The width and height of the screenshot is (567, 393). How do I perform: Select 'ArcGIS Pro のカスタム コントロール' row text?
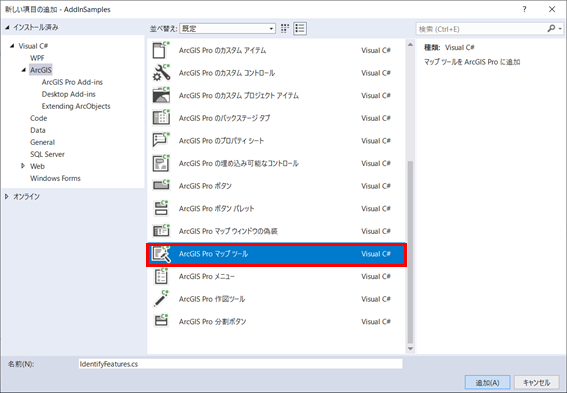click(x=227, y=73)
